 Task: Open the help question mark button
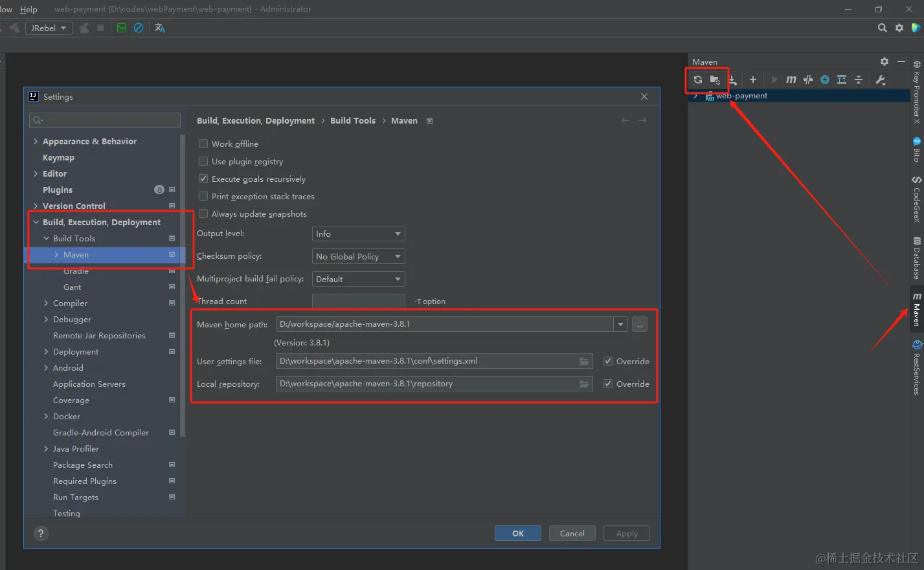41,533
